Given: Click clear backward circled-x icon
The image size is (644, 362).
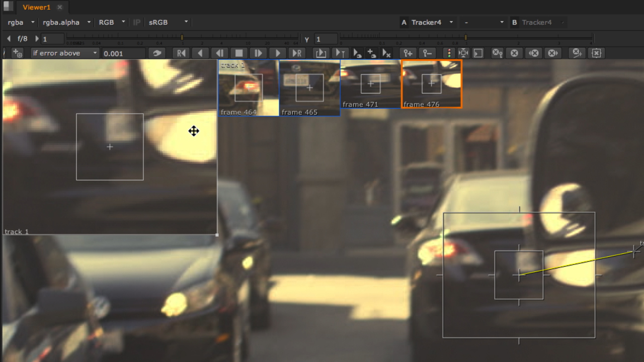Looking at the screenshot, I should (x=534, y=53).
